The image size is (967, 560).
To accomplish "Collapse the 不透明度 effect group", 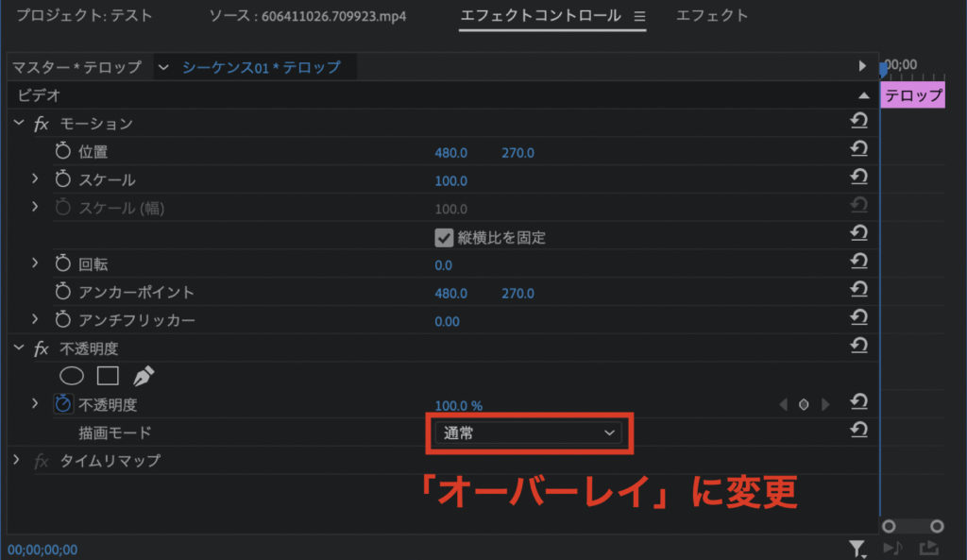I will (x=19, y=348).
